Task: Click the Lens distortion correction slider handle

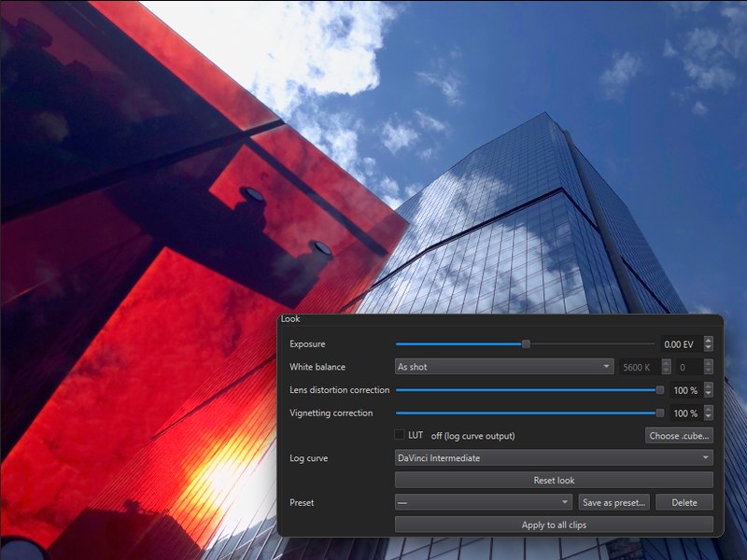Action: click(x=660, y=390)
